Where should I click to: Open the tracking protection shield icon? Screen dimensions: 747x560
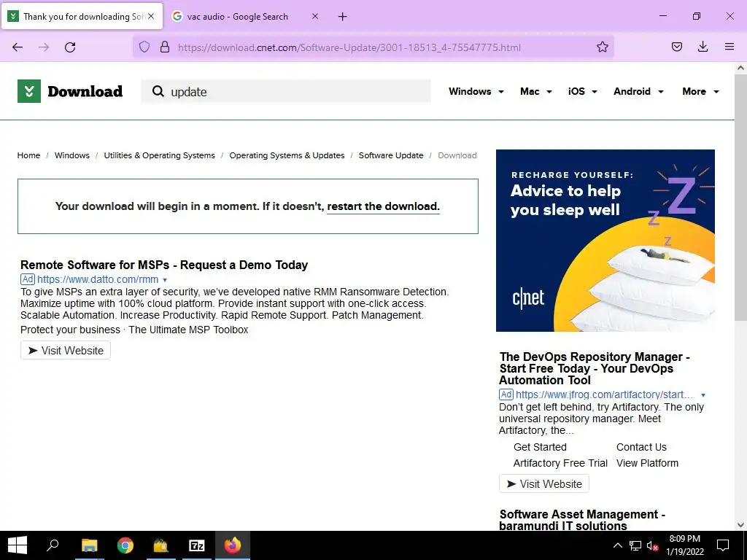[x=144, y=47]
